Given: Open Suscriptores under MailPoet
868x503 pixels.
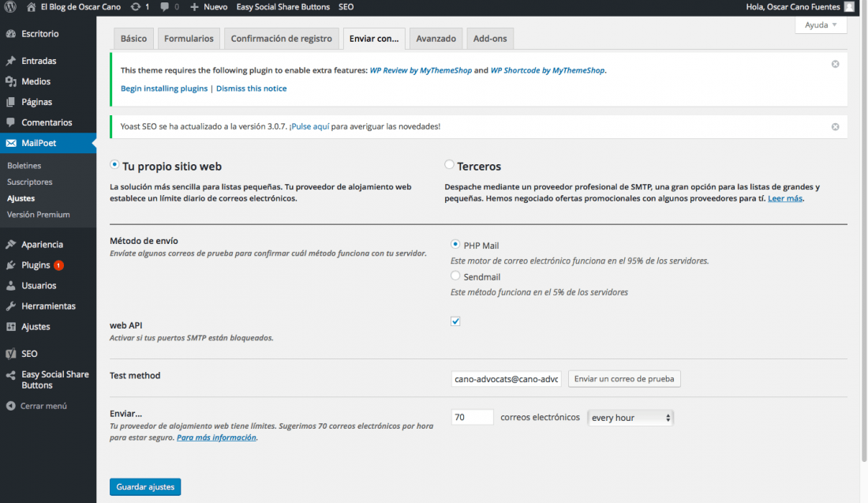Looking at the screenshot, I should pos(29,182).
